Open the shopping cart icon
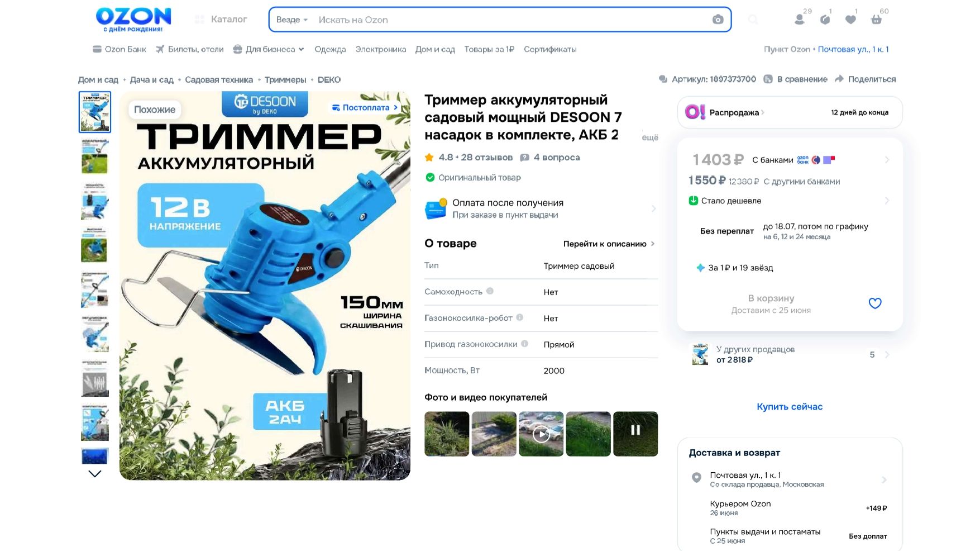 coord(877,20)
